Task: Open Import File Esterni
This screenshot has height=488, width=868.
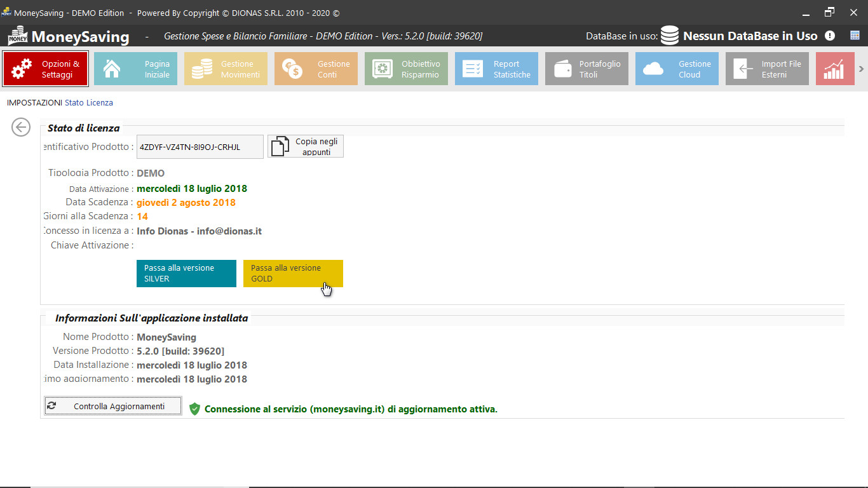Action: tap(767, 69)
